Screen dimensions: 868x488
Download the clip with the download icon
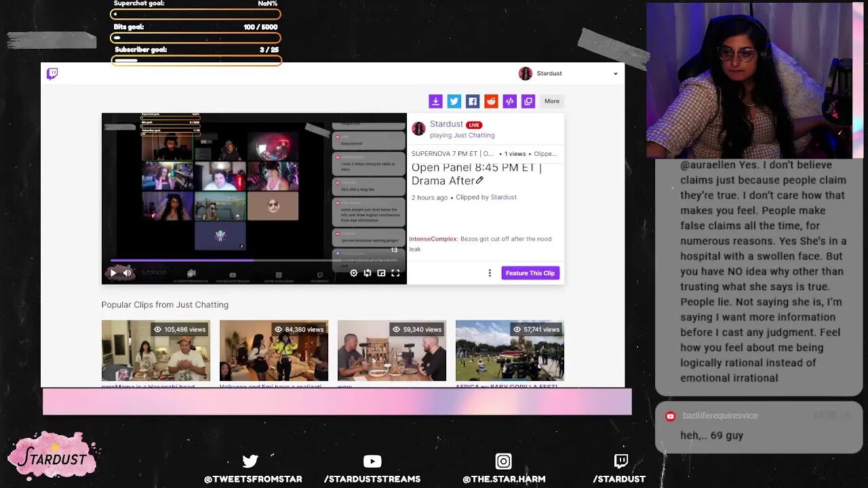point(435,102)
